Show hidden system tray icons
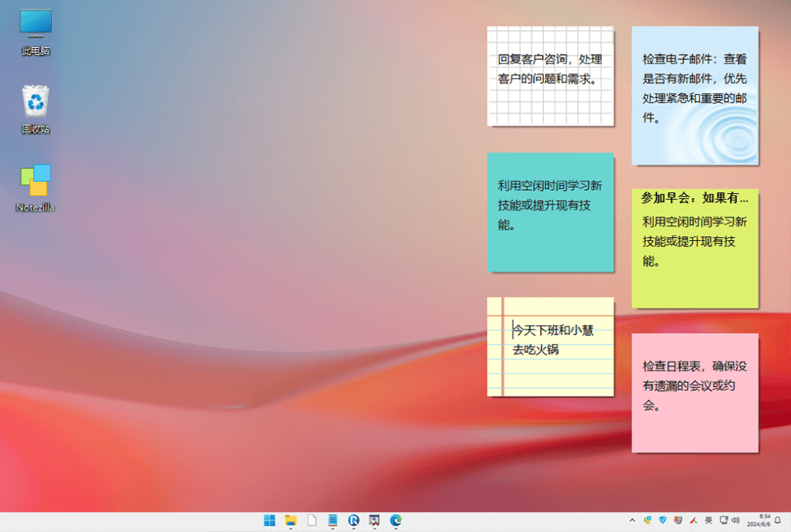Image resolution: width=791 pixels, height=532 pixels. pos(632,520)
